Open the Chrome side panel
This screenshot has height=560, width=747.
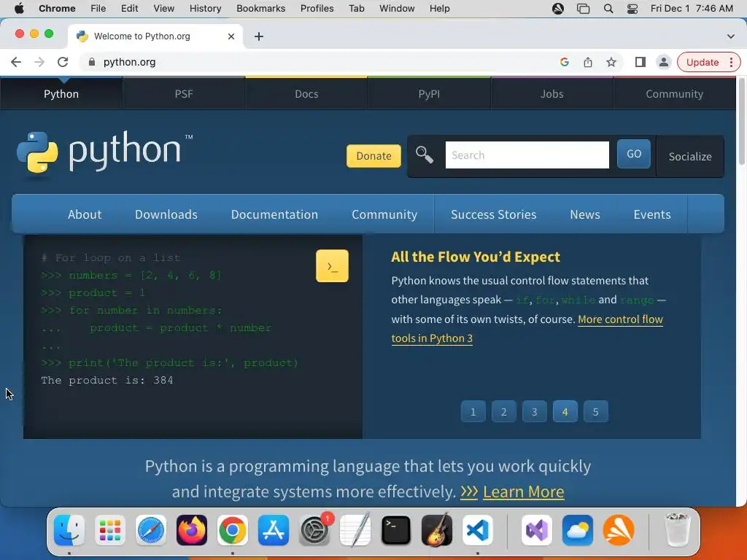click(x=640, y=62)
